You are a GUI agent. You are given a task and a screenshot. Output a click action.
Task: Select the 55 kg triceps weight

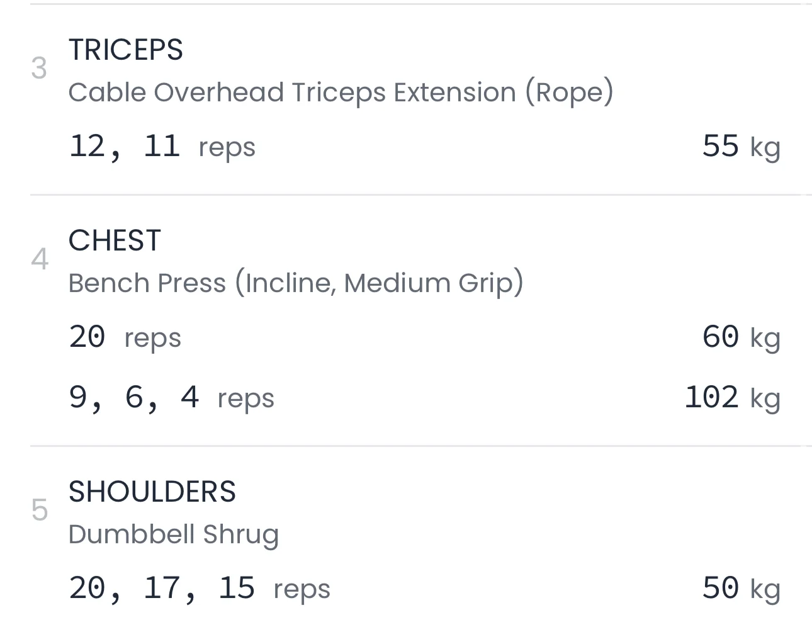[740, 147]
